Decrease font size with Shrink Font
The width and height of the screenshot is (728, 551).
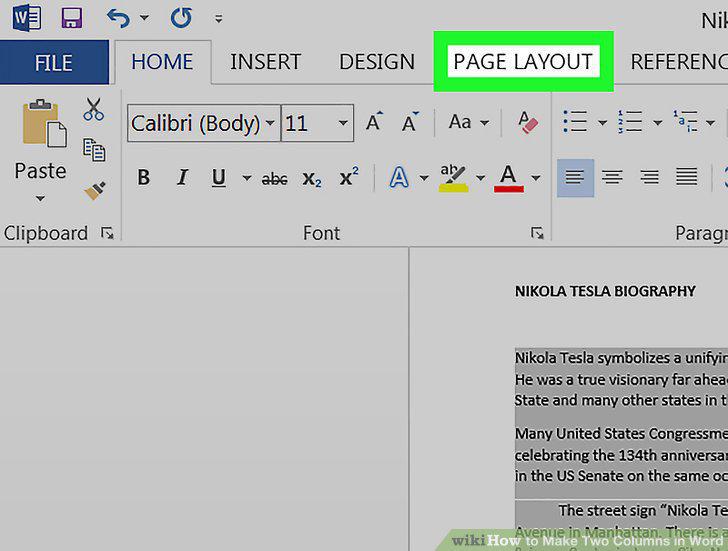click(x=410, y=122)
